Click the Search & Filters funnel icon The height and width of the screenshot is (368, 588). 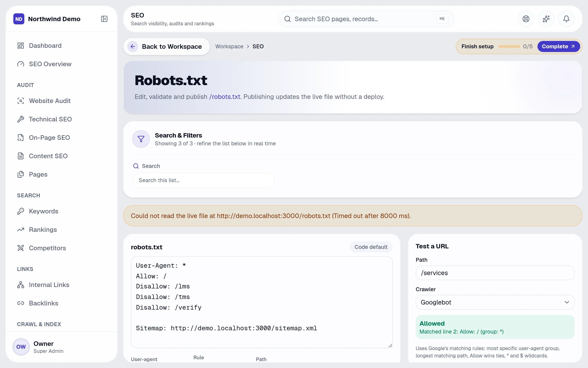[141, 139]
